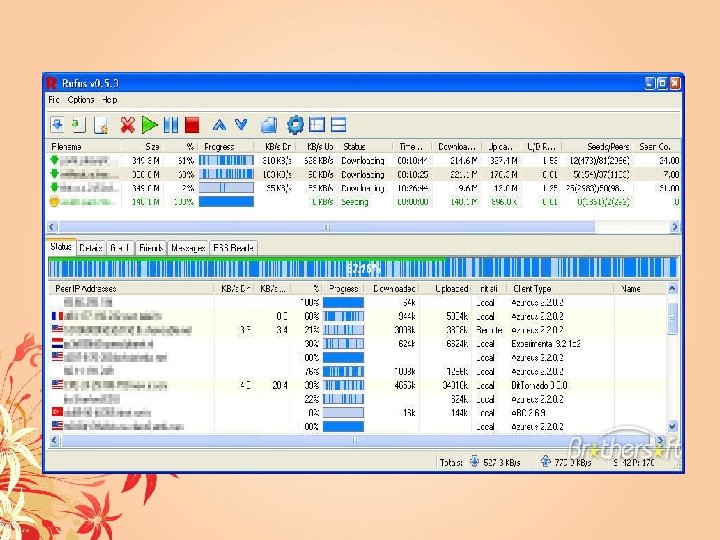Click the create new torrent page icon
This screenshot has width=720, height=540.
101,125
